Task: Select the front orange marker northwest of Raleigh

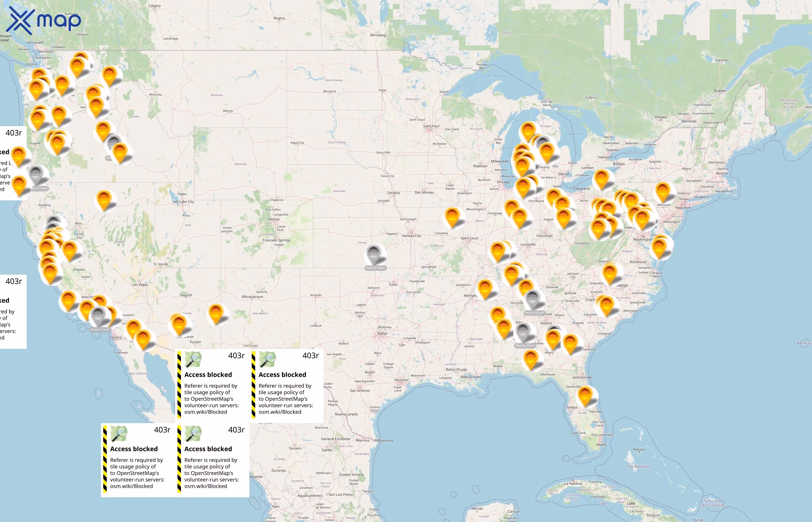Action: coord(610,274)
